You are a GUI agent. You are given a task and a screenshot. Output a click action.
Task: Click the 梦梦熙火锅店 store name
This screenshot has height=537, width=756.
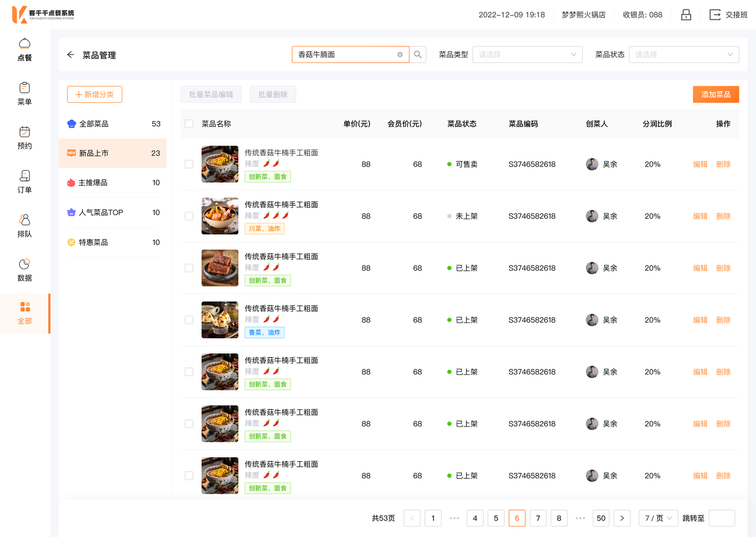pos(584,15)
